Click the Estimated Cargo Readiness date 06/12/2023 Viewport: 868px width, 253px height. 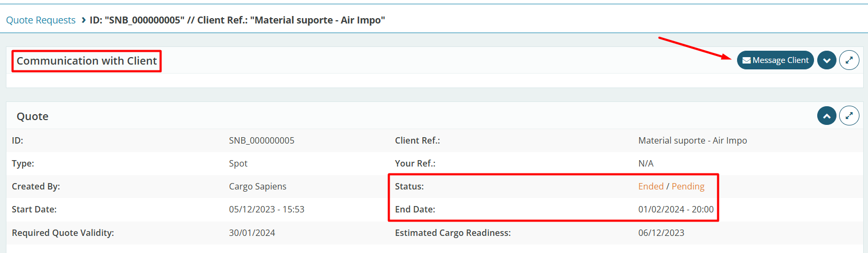(x=661, y=233)
